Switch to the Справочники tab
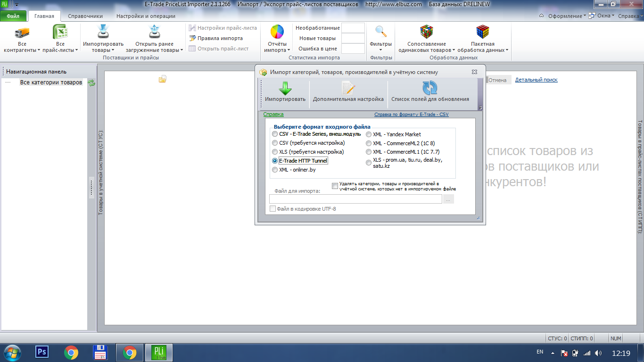Viewport: 644px width, 362px height. pyautogui.click(x=85, y=16)
